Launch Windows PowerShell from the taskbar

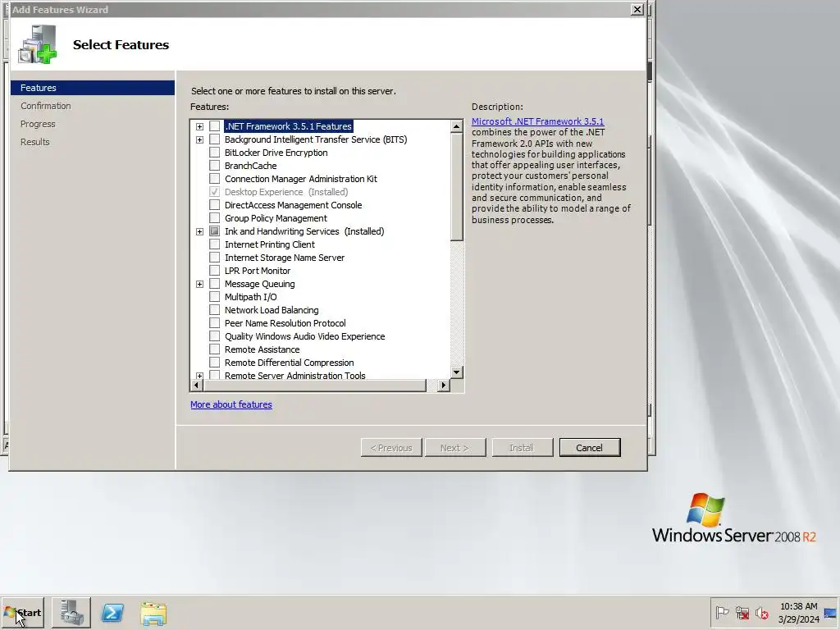coord(112,612)
